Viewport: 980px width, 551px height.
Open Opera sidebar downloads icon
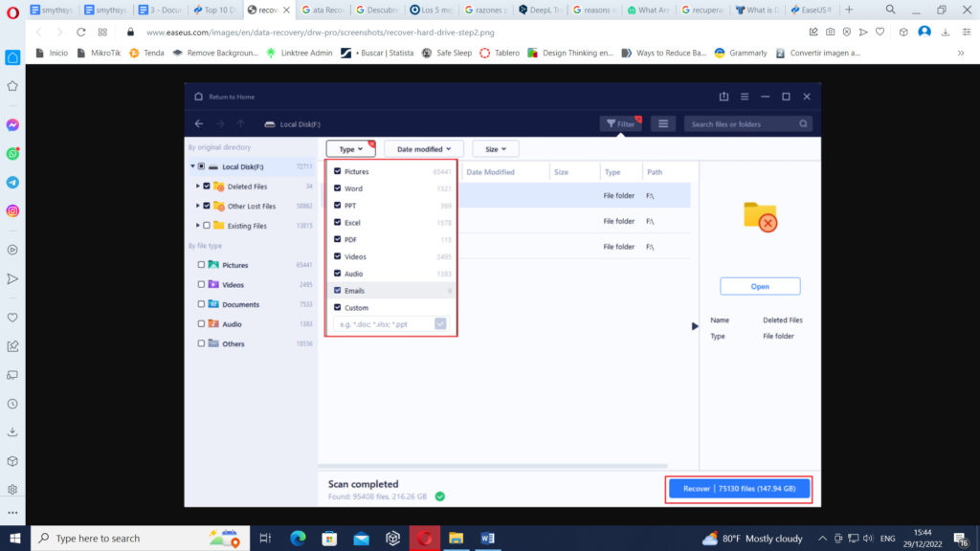(12, 432)
